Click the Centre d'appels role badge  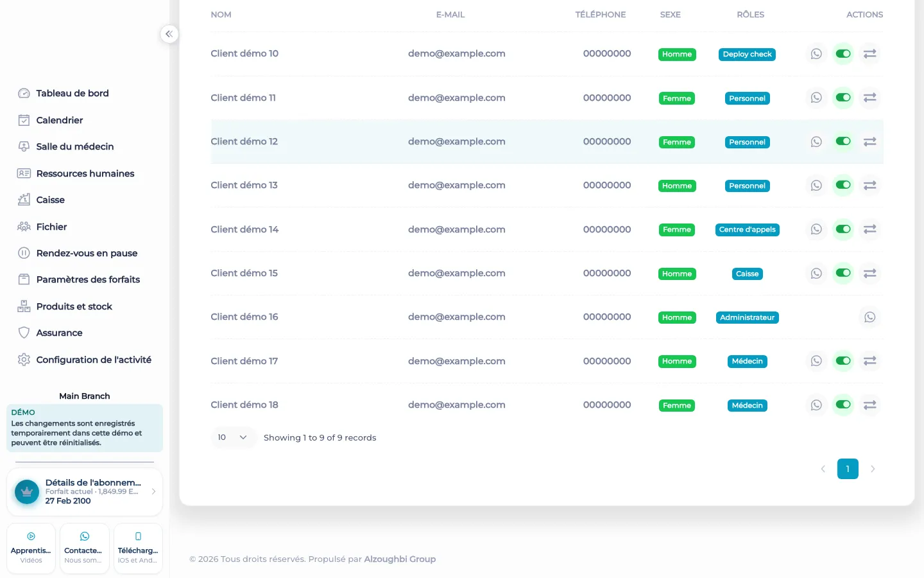(748, 230)
